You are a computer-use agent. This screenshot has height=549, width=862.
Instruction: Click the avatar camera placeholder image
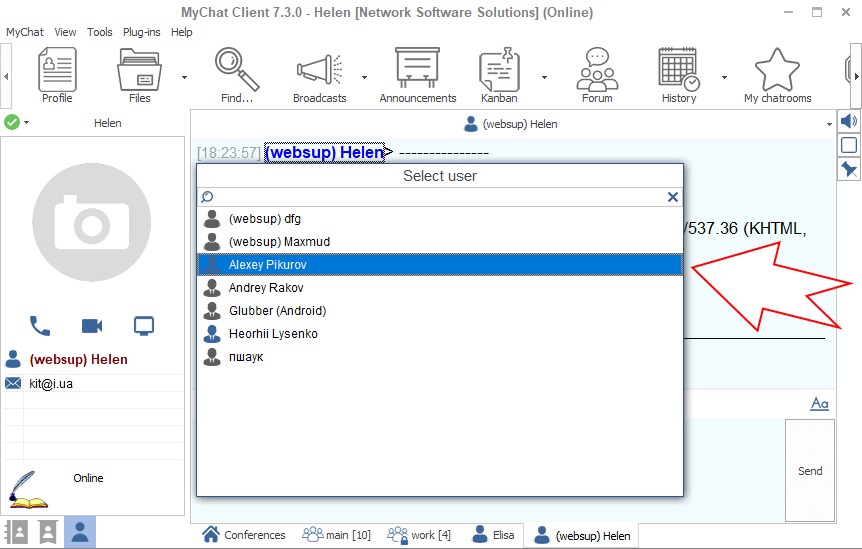pos(92,222)
